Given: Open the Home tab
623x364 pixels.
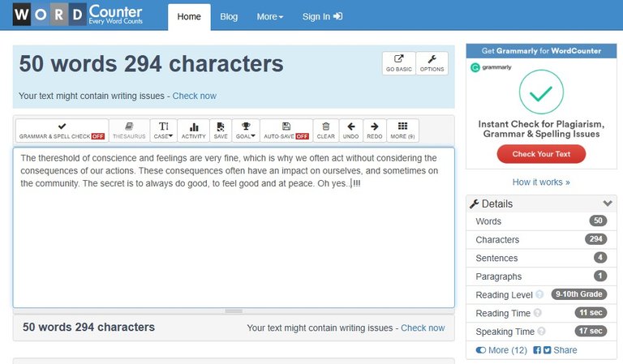Looking at the screenshot, I should [x=189, y=17].
